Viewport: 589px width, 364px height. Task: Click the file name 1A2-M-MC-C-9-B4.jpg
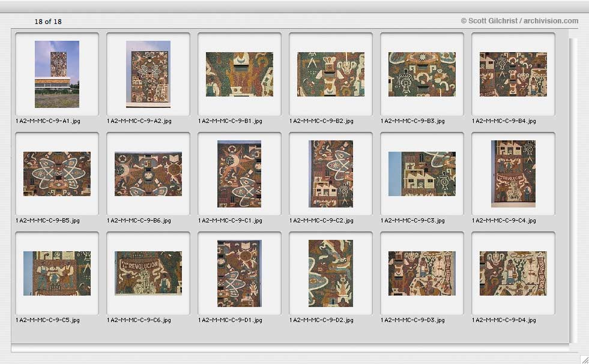(x=504, y=121)
